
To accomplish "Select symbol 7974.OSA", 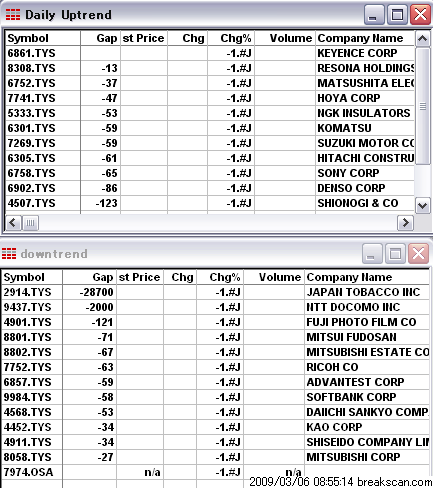I will click(x=28, y=472).
